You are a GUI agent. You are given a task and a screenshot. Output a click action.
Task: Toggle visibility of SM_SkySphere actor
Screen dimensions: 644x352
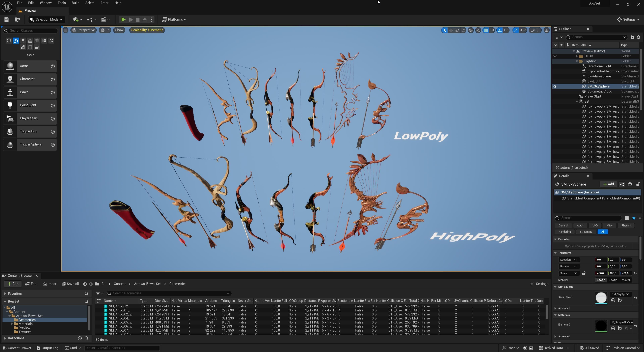pyautogui.click(x=555, y=86)
